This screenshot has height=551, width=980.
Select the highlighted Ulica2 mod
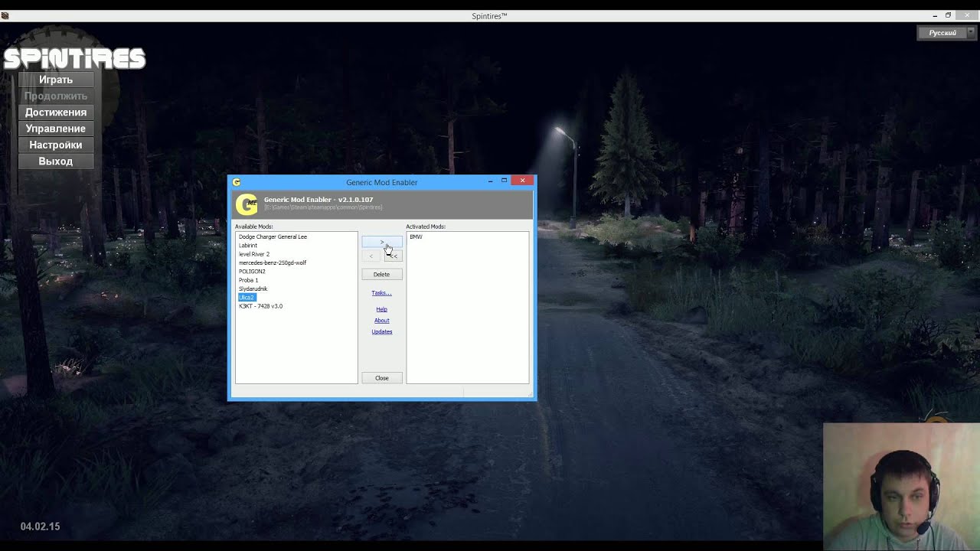coord(247,298)
